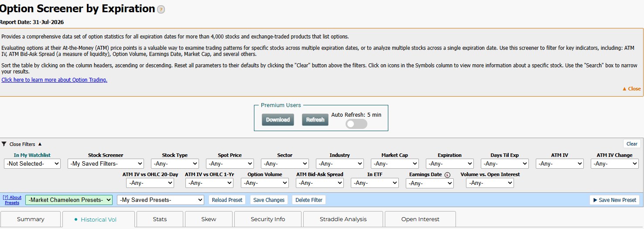Open the Industry filter dropdown

coord(340,163)
